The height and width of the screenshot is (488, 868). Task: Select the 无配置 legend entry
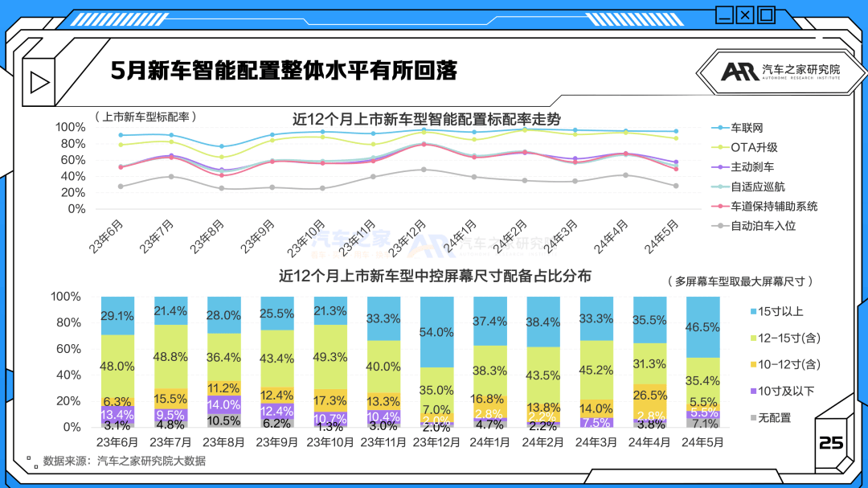[x=771, y=417]
